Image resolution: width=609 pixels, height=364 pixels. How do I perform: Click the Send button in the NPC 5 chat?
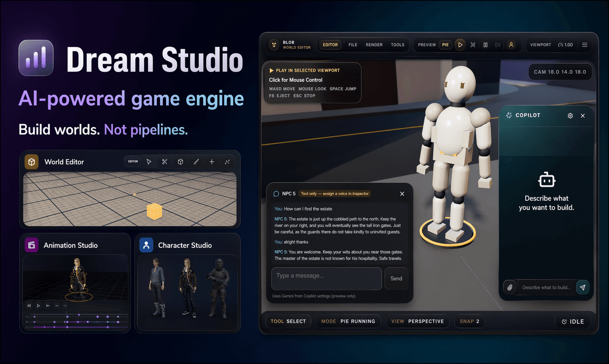396,278
